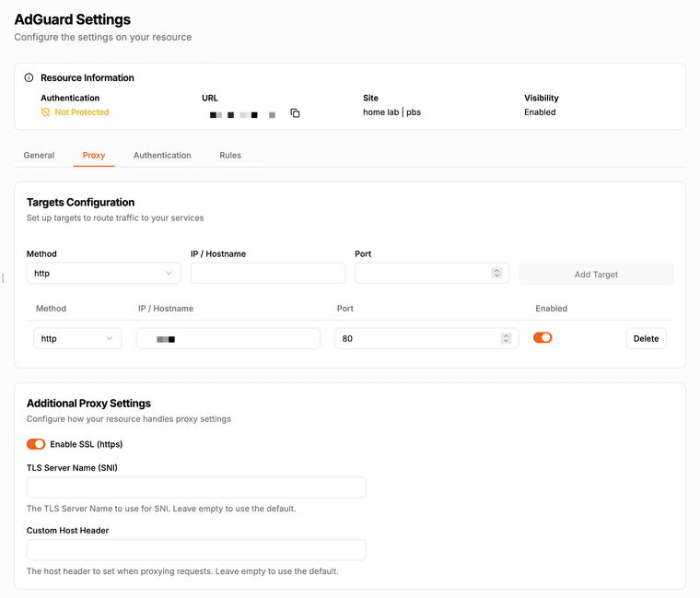Change existing target method http dropdown

[x=77, y=338]
